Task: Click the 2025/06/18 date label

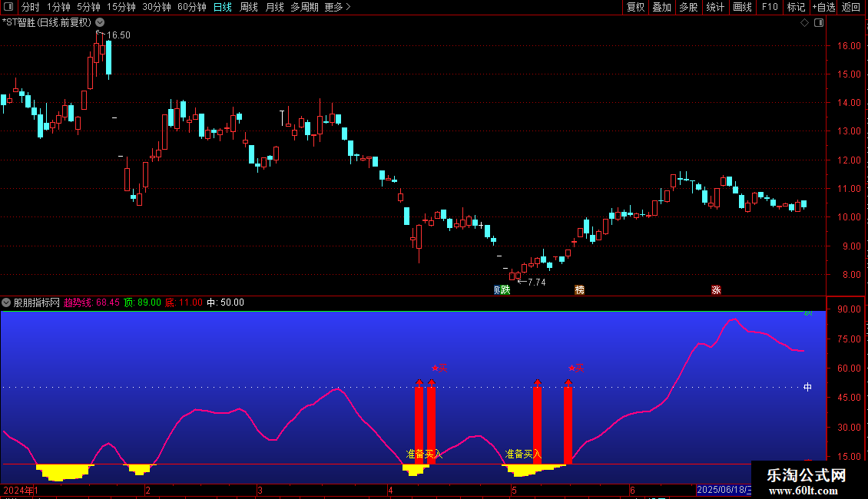Action: [724, 490]
